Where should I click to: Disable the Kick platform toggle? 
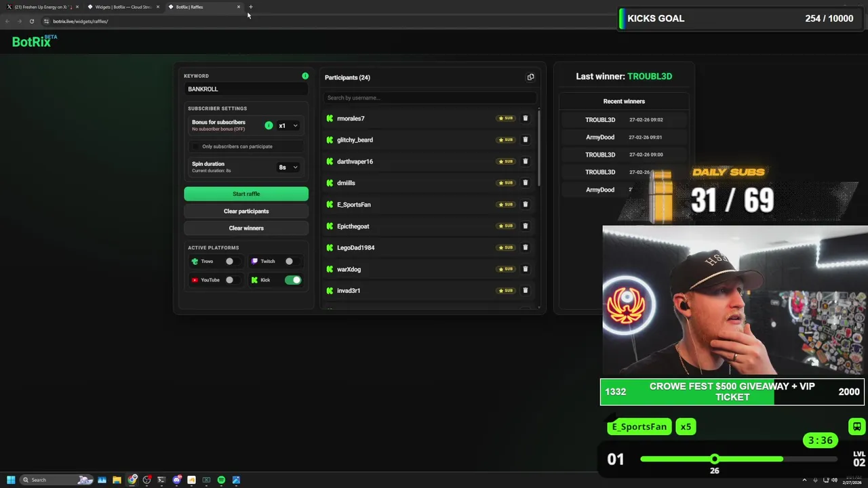pos(293,280)
